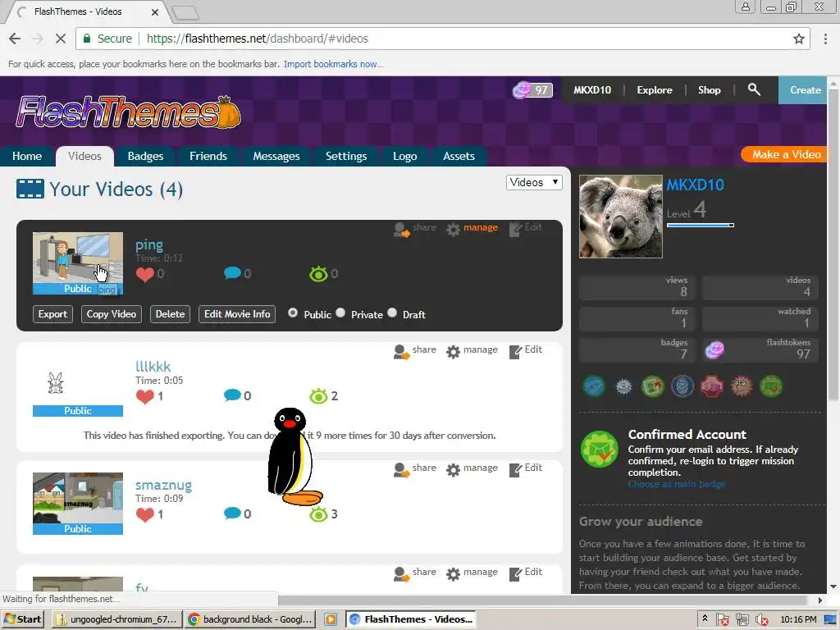Click Edit icon for lllkkk video
Screen dimensions: 840x630
tap(515, 351)
